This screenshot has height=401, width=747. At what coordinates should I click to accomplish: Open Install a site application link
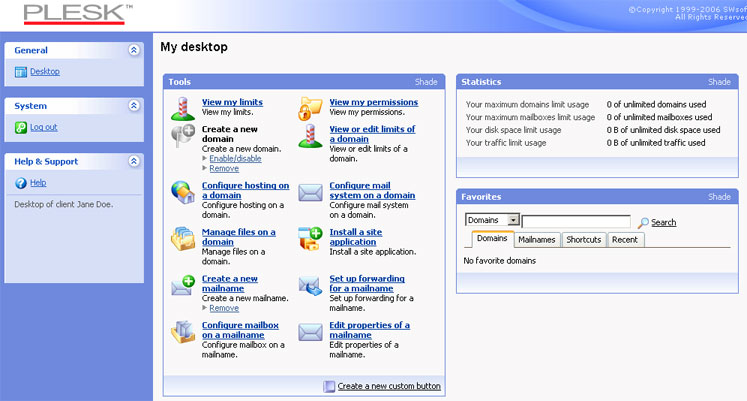pos(355,237)
